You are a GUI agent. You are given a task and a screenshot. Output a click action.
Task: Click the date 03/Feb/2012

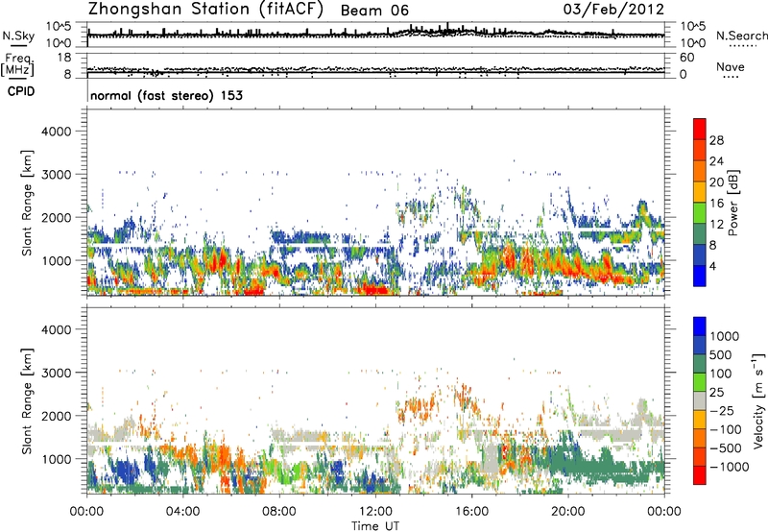tap(613, 10)
